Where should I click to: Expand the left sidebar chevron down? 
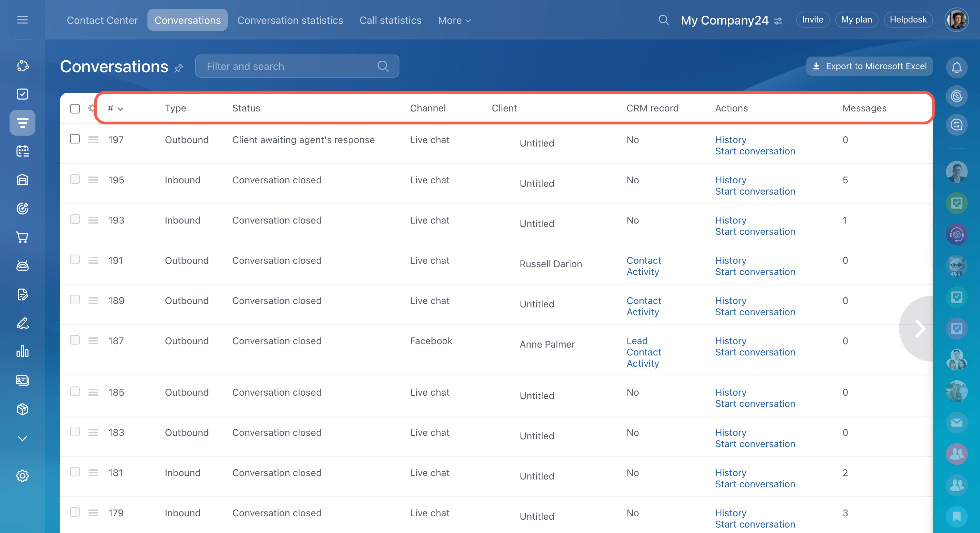point(22,438)
